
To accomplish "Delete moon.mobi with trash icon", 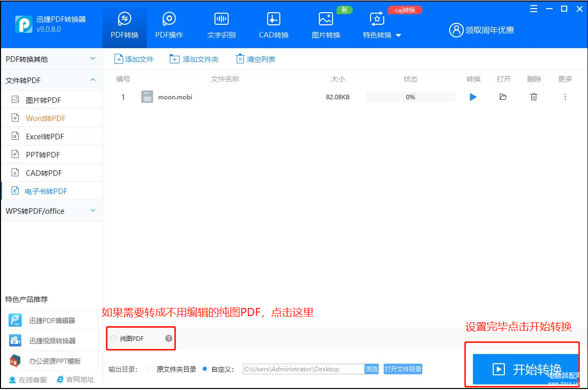I will [x=534, y=97].
